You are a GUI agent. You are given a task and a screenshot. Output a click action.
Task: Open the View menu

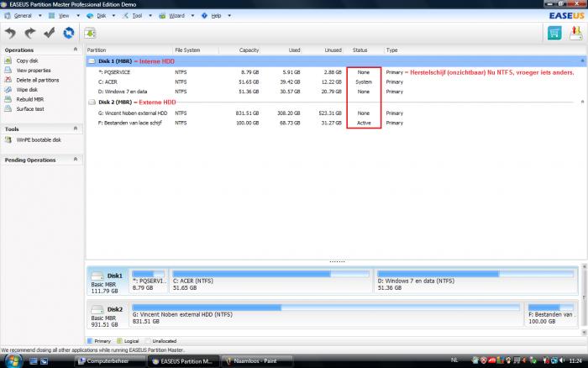pos(64,16)
